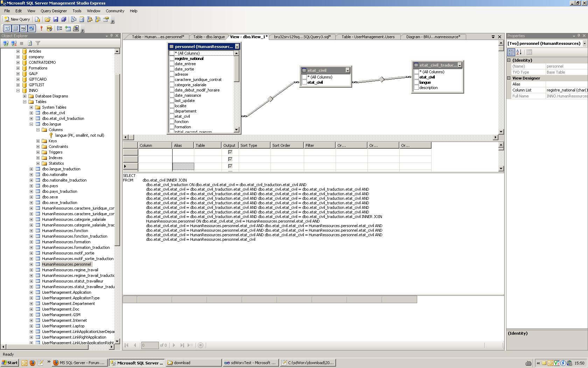This screenshot has height=368, width=588.
Task: Open the Query Designer menu
Action: (x=54, y=11)
